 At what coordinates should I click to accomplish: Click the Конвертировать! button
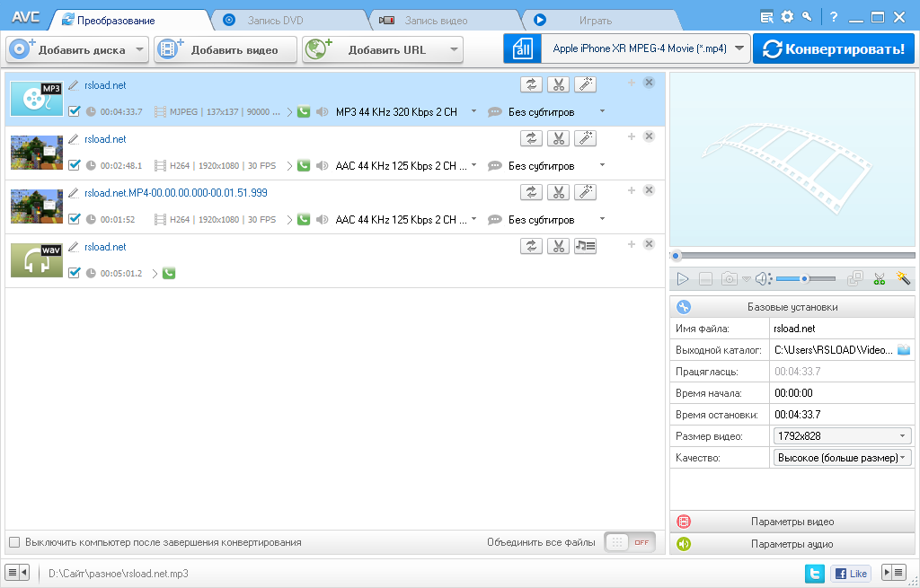(834, 48)
